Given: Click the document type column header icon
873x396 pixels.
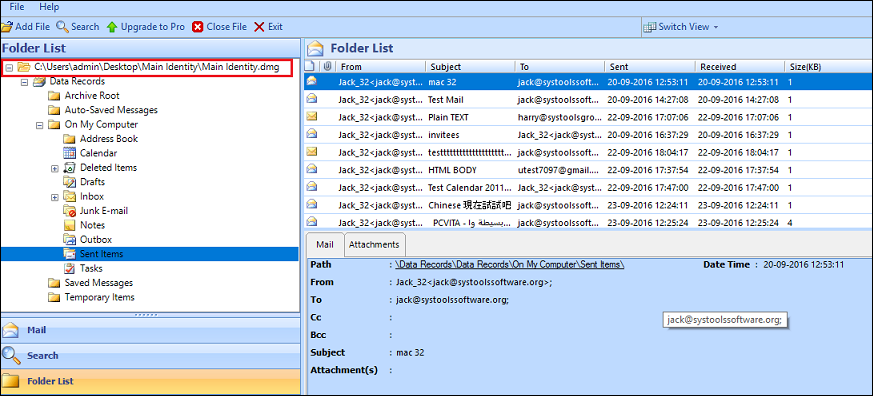Looking at the screenshot, I should coord(311,67).
